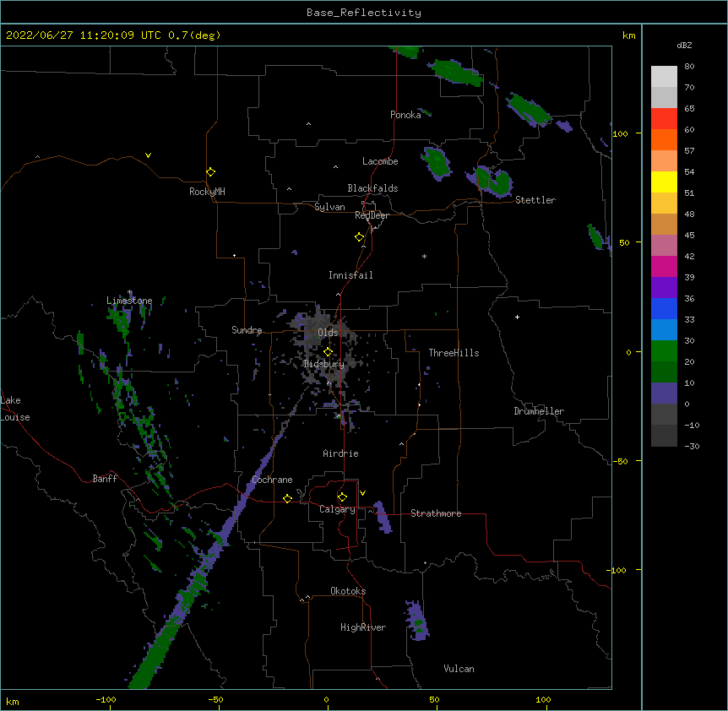Viewport: 728px width, 711px height.
Task: Select the blue 33-36 dBZ legend swatch
Action: (664, 309)
